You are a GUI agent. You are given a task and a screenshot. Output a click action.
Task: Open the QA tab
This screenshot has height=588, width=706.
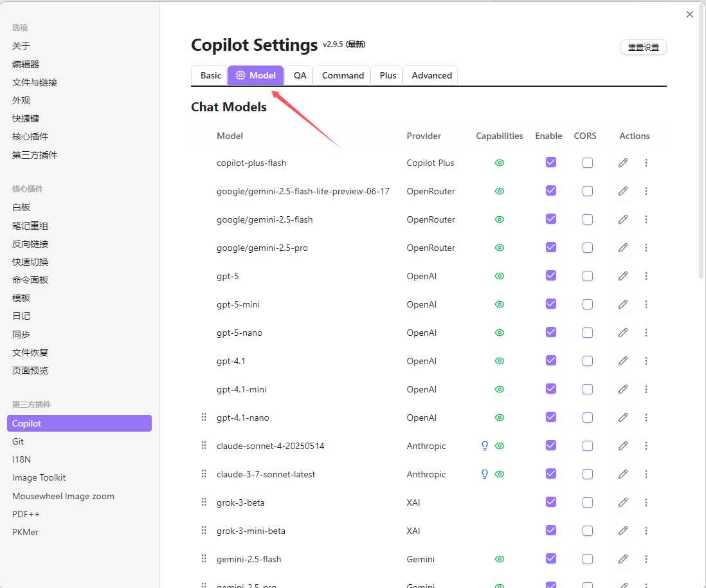click(300, 75)
